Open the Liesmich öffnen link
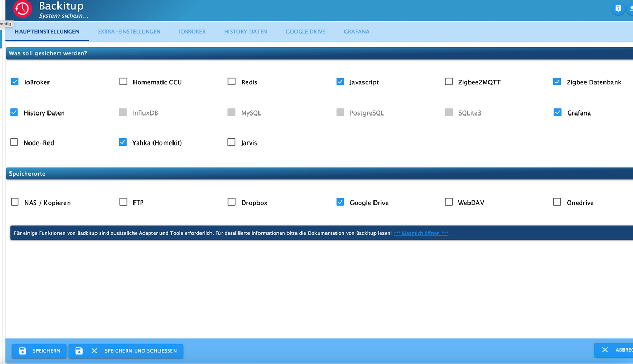 421,233
